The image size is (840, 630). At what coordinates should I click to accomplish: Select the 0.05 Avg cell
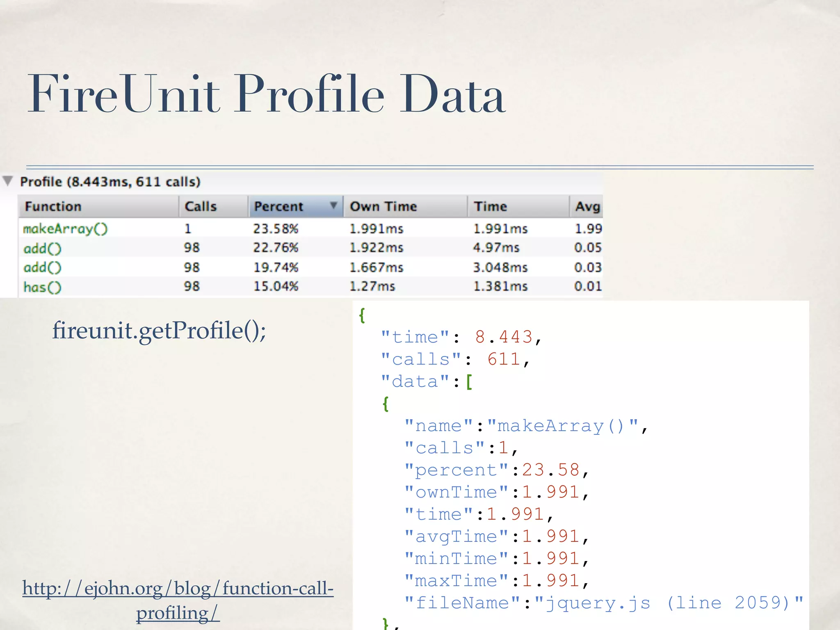click(588, 247)
